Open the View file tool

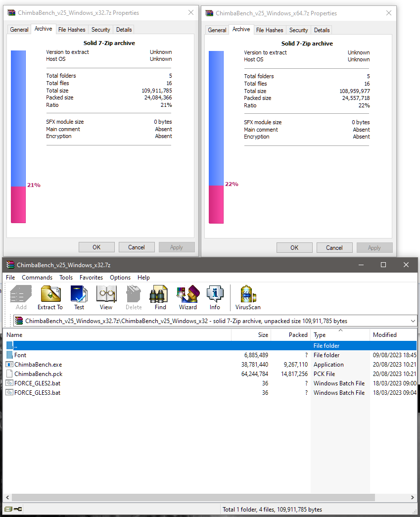click(x=106, y=297)
